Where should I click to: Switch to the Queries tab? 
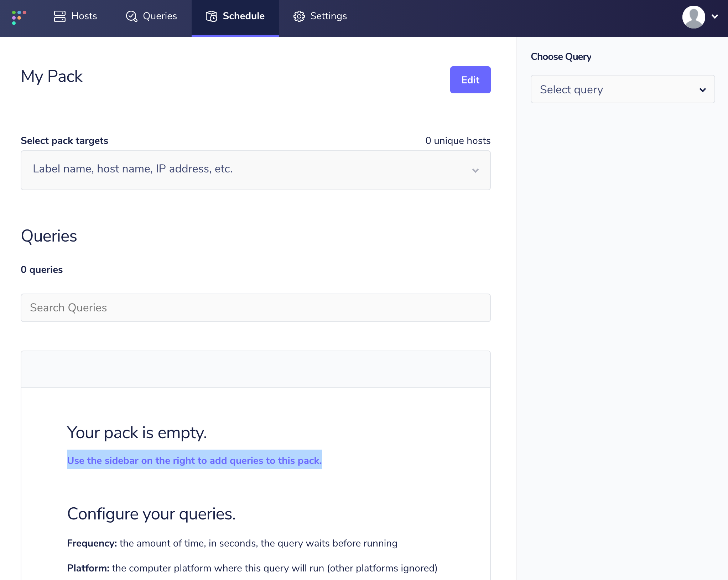[x=151, y=16]
